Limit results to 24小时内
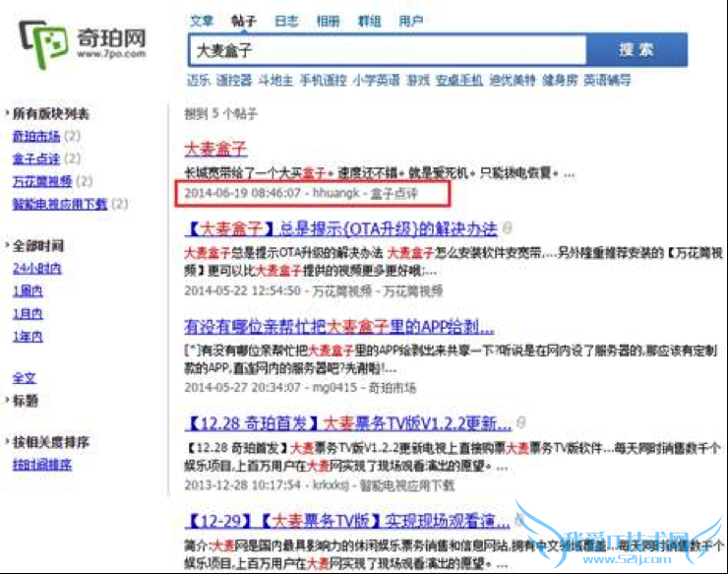The width and height of the screenshot is (728, 574). [37, 268]
